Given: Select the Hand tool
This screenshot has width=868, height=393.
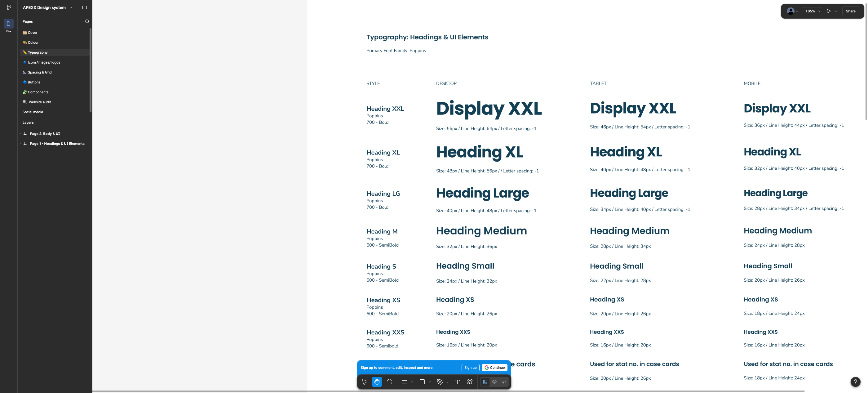Looking at the screenshot, I should (377, 382).
